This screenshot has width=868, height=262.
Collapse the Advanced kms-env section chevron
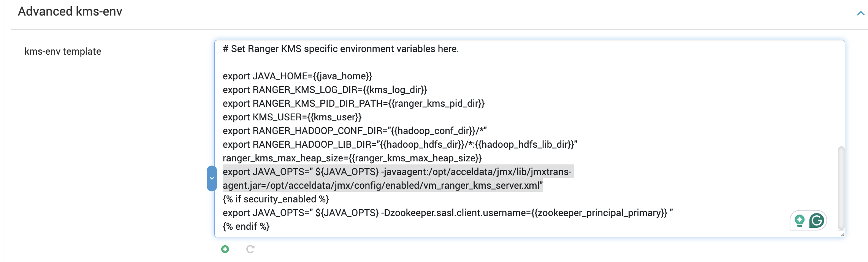click(860, 13)
